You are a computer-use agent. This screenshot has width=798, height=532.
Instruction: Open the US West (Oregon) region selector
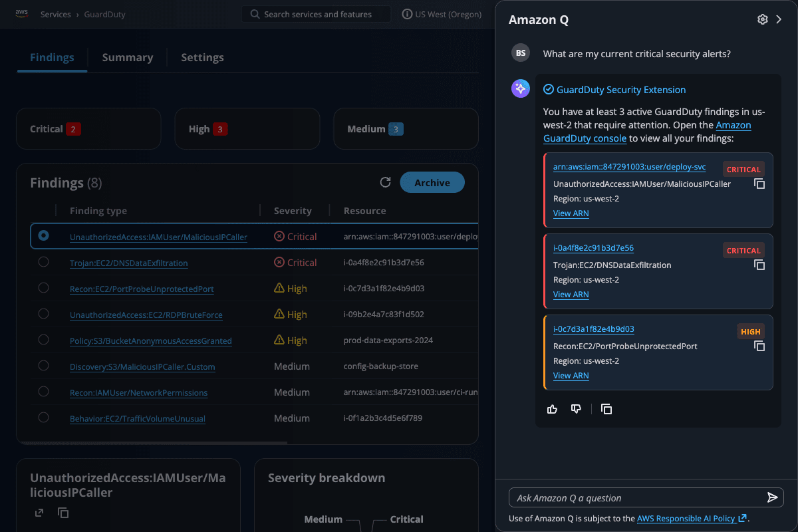442,14
